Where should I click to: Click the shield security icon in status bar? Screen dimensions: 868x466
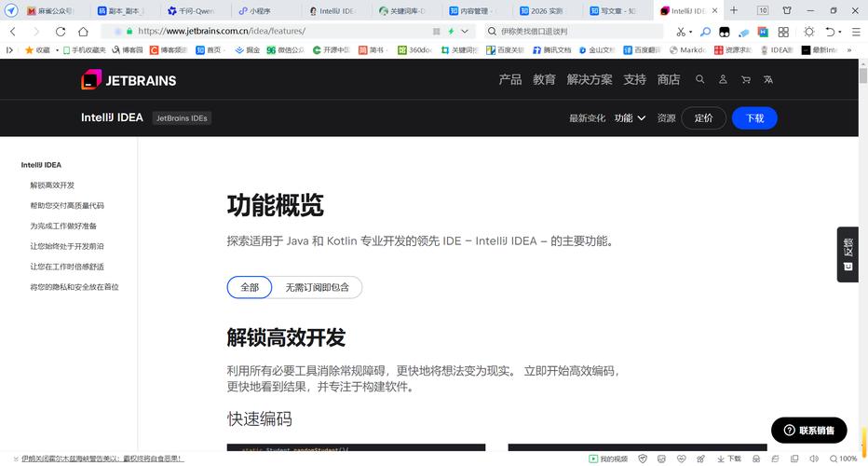(643, 459)
